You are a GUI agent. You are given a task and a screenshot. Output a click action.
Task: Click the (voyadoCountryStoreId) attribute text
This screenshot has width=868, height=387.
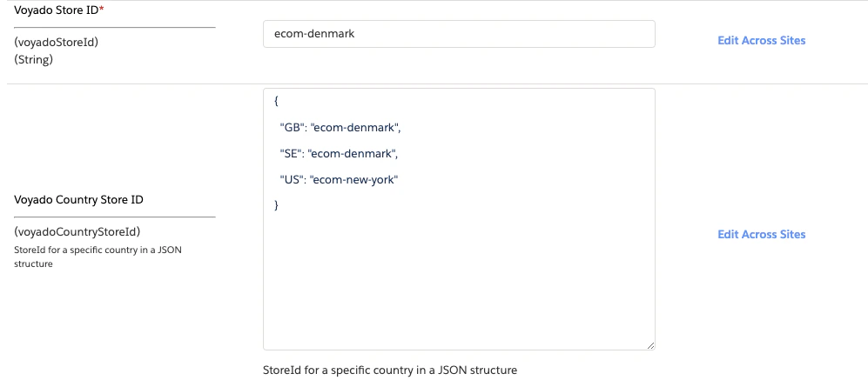[77, 231]
